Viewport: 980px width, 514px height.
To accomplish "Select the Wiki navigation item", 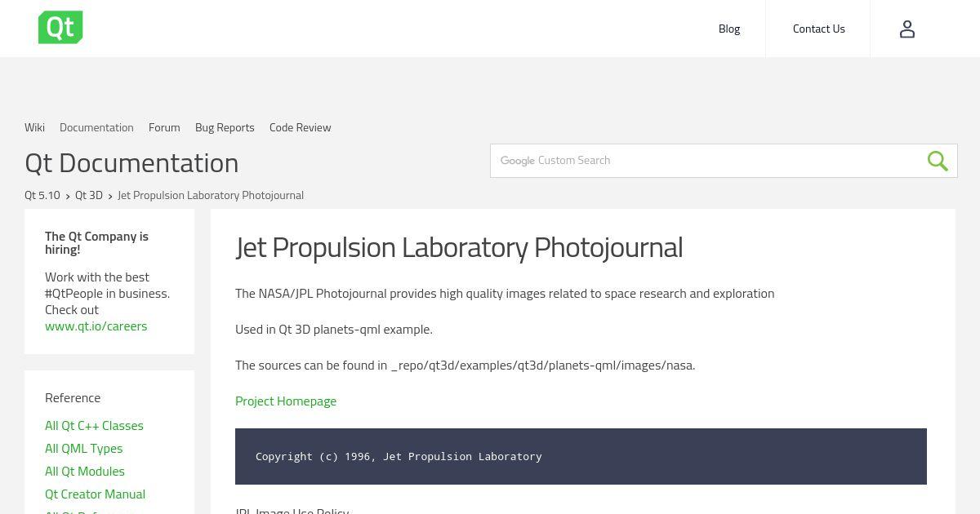I will pos(34,127).
